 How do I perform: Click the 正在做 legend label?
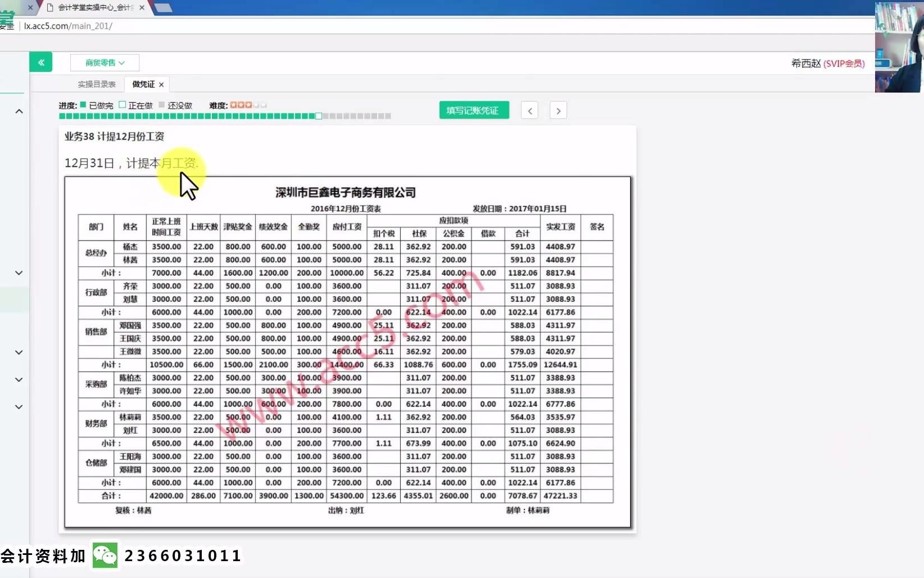tap(141, 105)
